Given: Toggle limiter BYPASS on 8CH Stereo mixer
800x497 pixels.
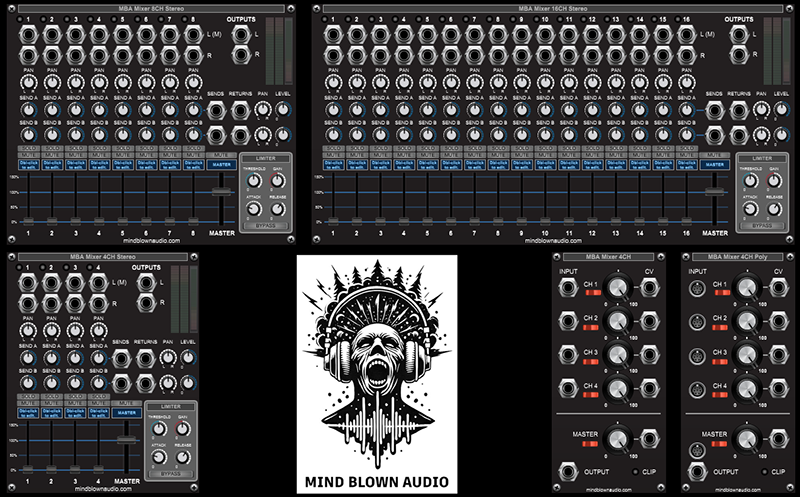Looking at the screenshot, I should click(265, 226).
